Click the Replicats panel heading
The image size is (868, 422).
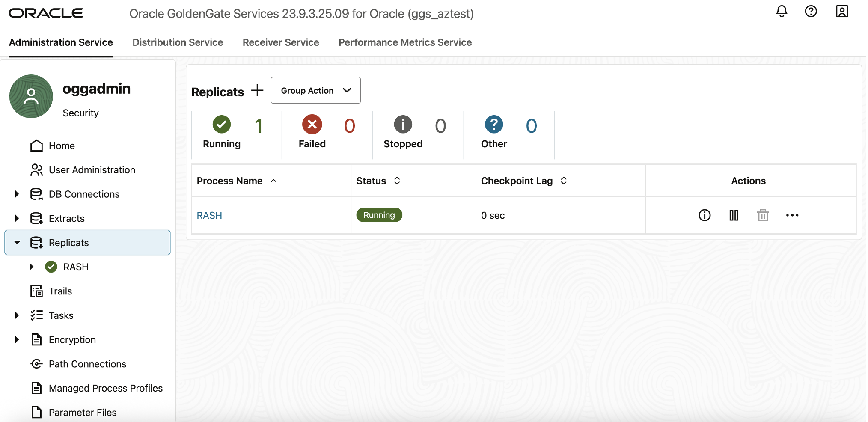tap(217, 92)
